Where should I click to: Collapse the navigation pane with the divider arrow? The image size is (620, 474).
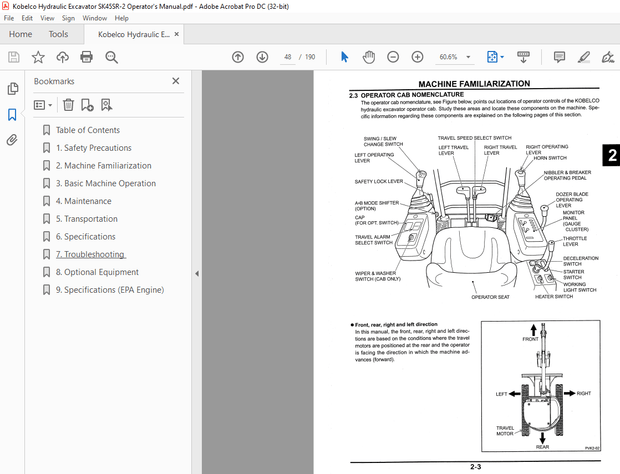tap(196, 273)
